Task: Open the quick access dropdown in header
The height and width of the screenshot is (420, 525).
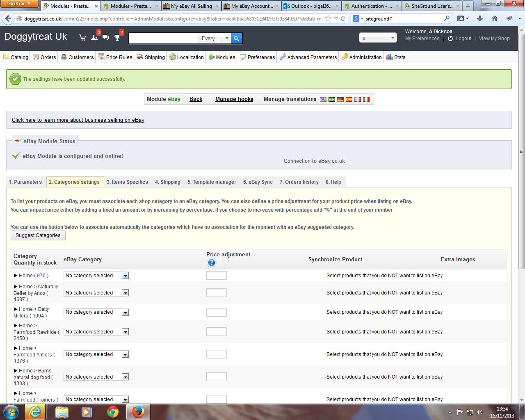Action: click(x=378, y=38)
